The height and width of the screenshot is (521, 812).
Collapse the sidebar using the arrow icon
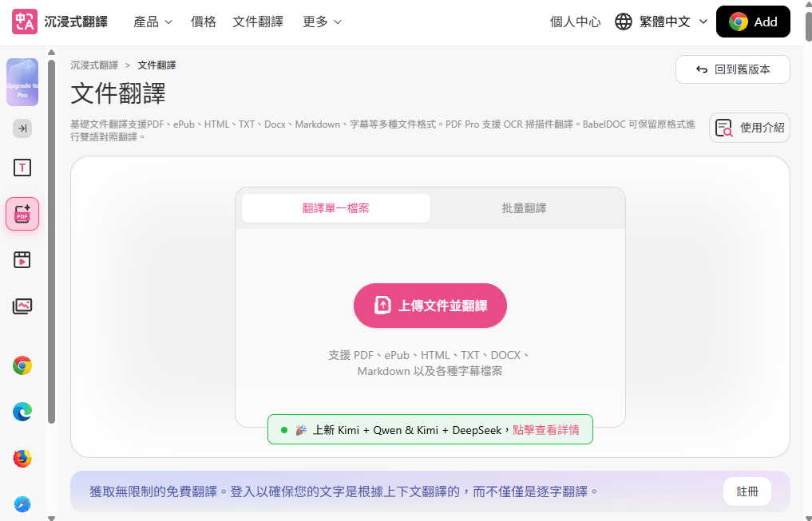[x=22, y=128]
